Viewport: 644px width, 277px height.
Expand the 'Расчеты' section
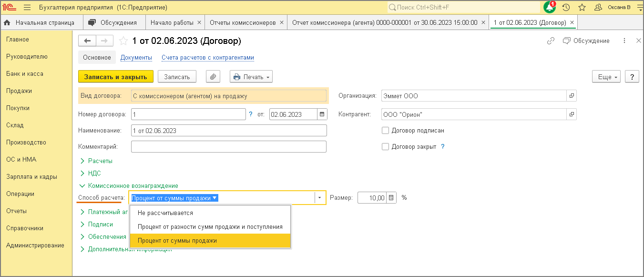tap(100, 161)
